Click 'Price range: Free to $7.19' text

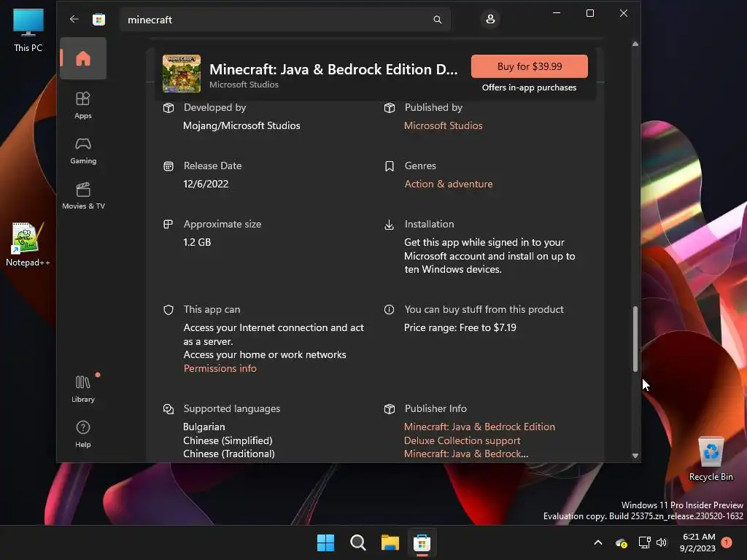click(x=460, y=327)
